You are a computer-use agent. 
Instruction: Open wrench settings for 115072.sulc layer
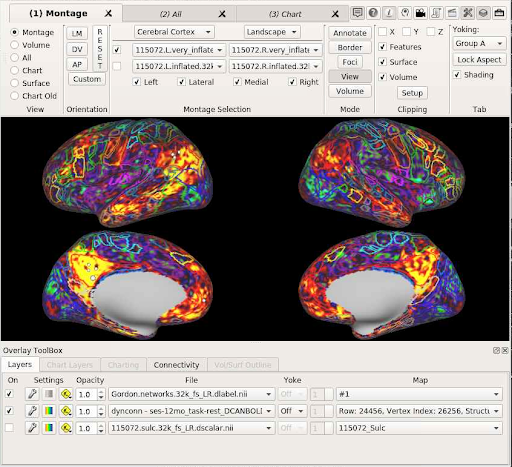pyautogui.click(x=32, y=428)
